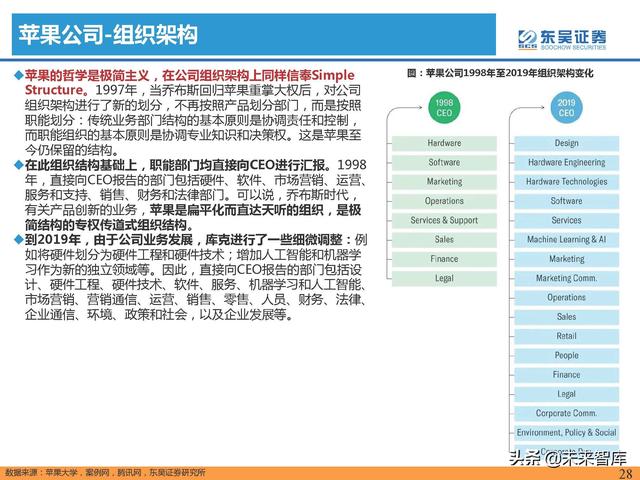Click the bold text 库克进行了一些细微调整
This screenshot has width=640, height=480.
coord(275,240)
